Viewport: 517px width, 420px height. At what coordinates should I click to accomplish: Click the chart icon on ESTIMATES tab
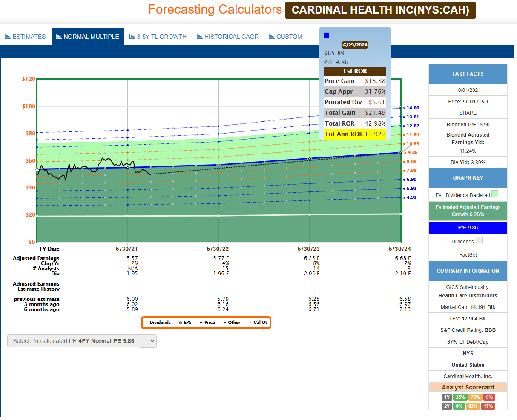click(8, 37)
